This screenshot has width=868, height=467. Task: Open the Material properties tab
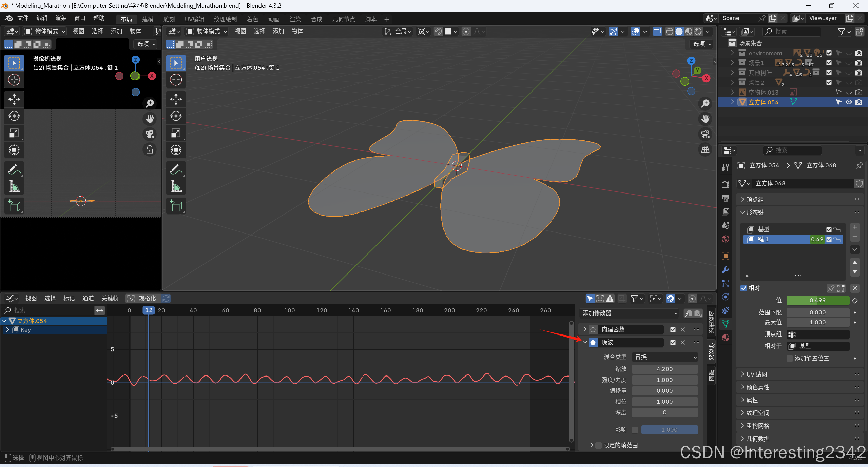[x=726, y=338]
